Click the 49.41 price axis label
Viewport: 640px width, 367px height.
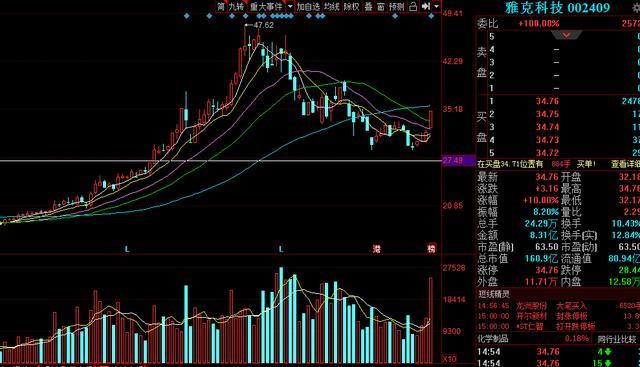pyautogui.click(x=453, y=13)
